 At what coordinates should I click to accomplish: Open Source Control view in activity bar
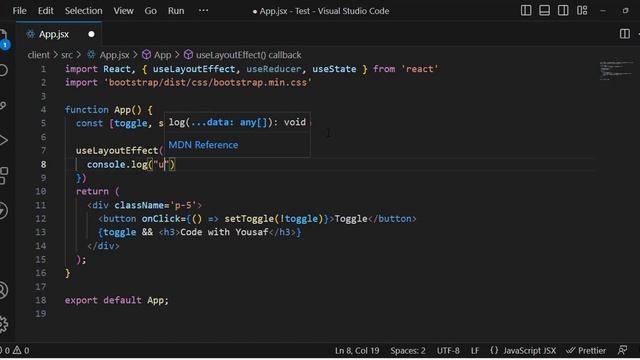coord(3,105)
